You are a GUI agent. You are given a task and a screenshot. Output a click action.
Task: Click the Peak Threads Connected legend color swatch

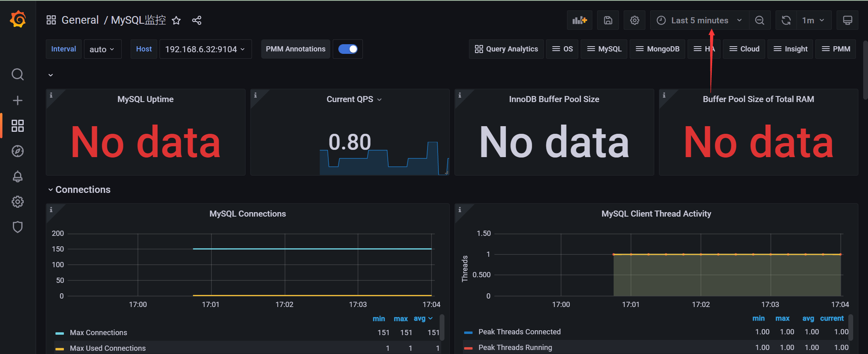(x=468, y=332)
